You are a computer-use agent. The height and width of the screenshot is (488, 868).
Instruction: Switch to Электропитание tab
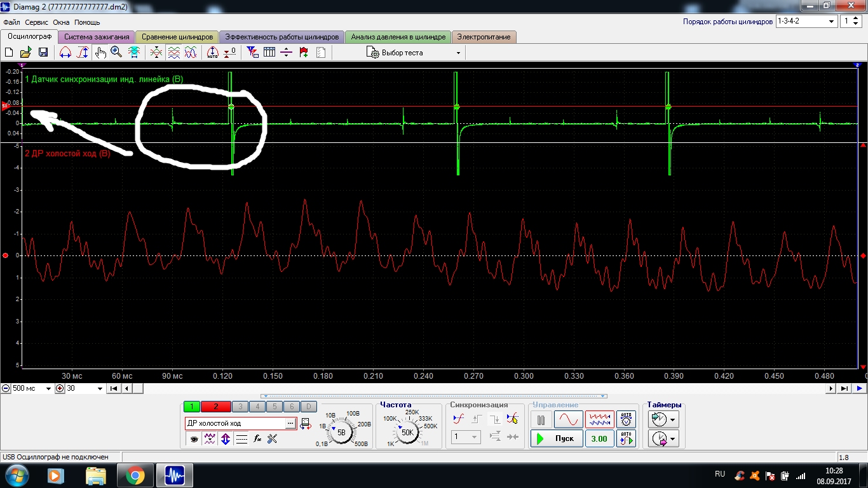pos(484,37)
